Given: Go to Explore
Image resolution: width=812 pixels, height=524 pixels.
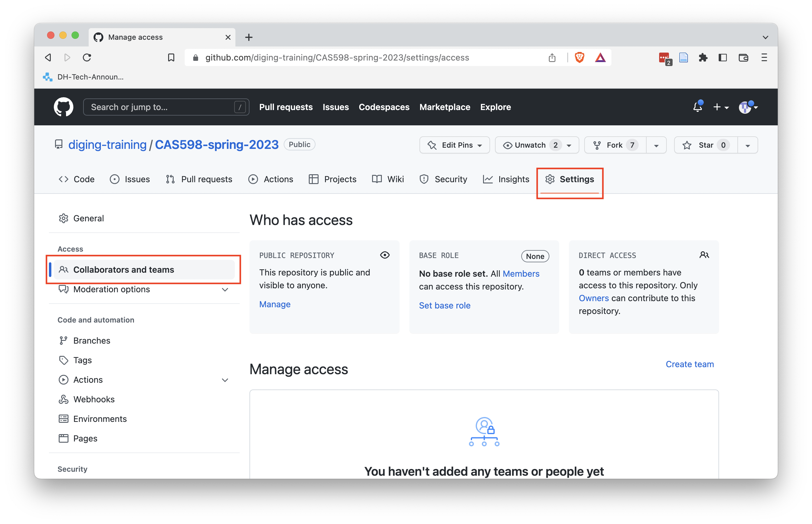Looking at the screenshot, I should pos(495,107).
